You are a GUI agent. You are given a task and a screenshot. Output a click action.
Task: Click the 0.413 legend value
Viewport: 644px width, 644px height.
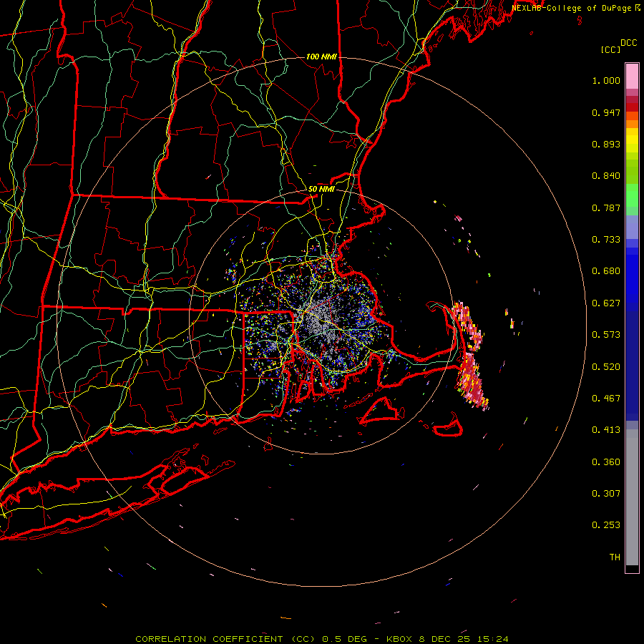click(x=606, y=430)
